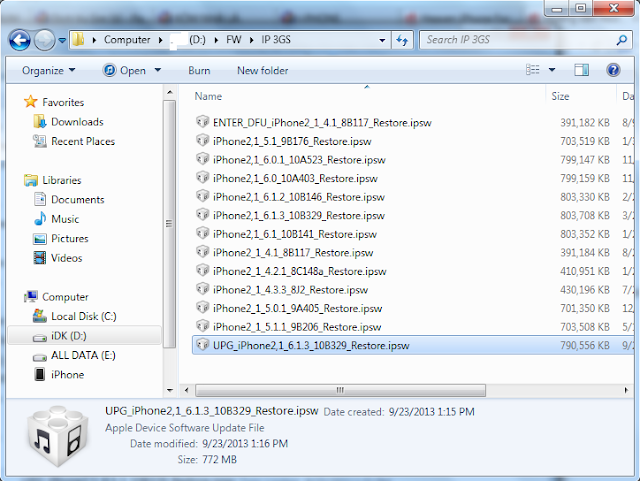Select IP 3GS in the address breadcrumb
640x481 pixels.
point(276,40)
